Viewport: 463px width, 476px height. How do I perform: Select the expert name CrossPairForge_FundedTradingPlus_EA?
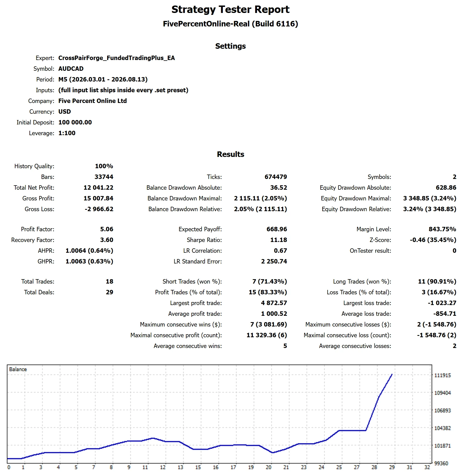point(117,58)
